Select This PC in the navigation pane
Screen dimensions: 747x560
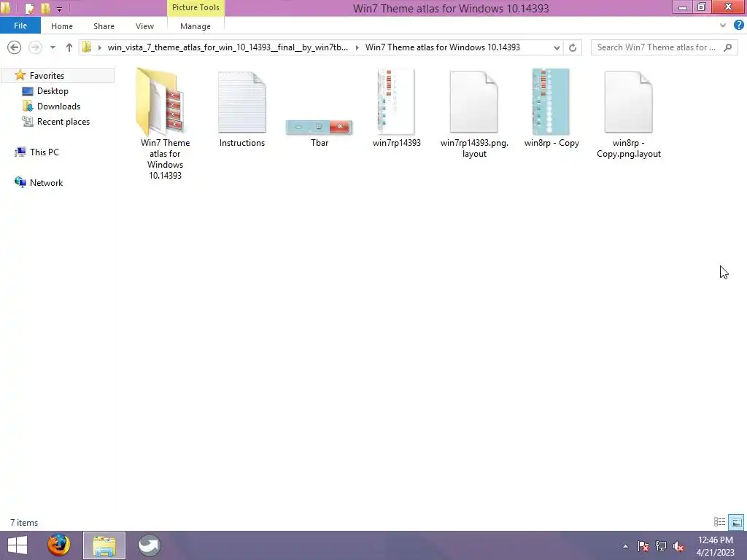44,152
